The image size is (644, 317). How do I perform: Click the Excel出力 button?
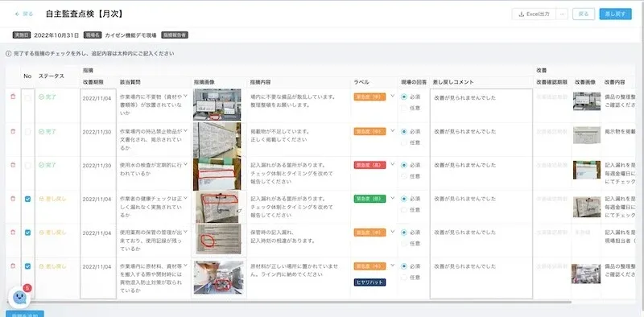[x=534, y=14]
